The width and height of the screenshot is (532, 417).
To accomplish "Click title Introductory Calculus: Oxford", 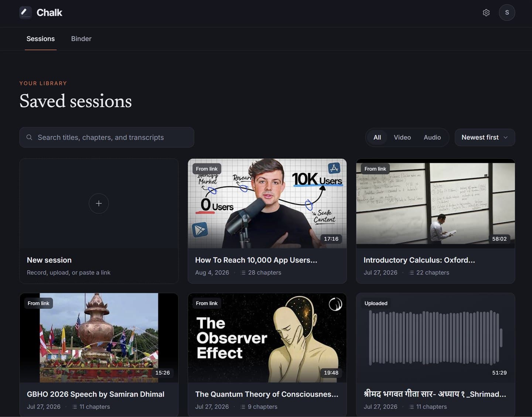I will point(419,260).
